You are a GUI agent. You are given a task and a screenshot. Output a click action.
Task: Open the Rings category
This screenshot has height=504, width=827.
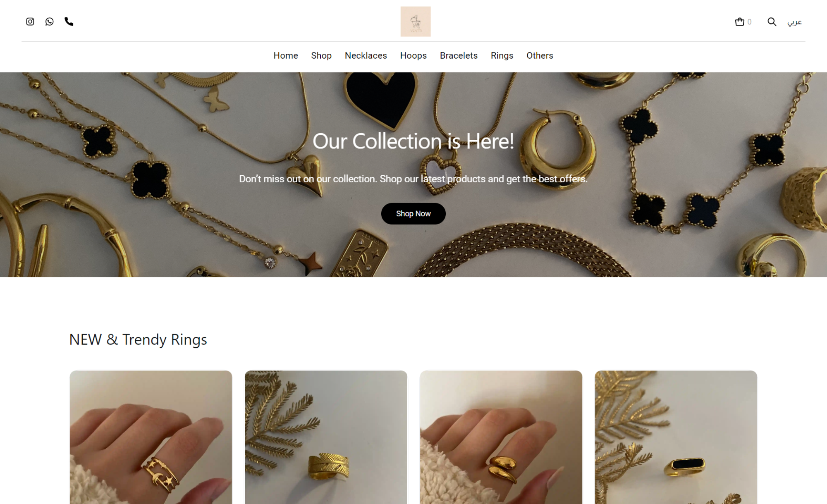[x=502, y=55]
